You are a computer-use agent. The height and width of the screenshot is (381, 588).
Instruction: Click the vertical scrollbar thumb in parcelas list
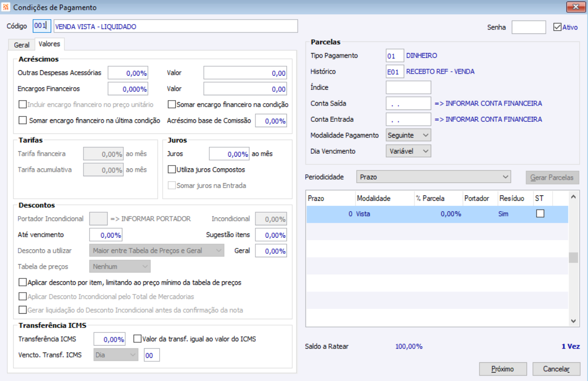(x=573, y=257)
